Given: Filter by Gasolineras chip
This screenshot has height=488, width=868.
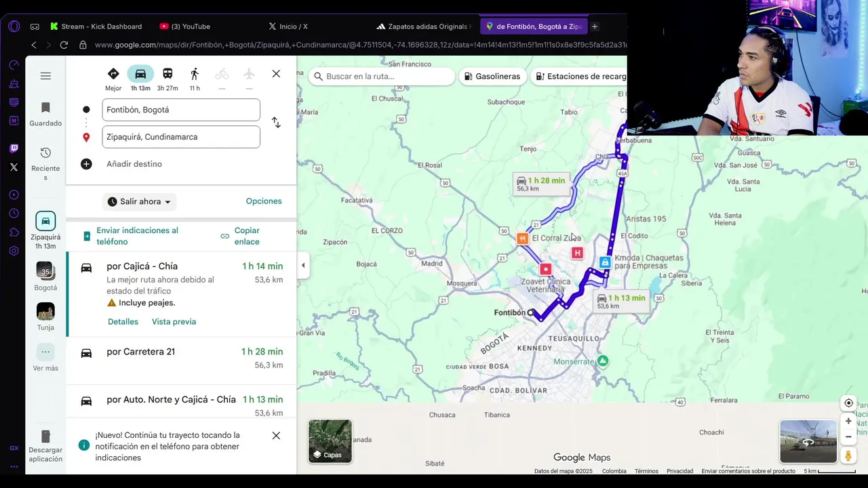Looking at the screenshot, I should 493,77.
